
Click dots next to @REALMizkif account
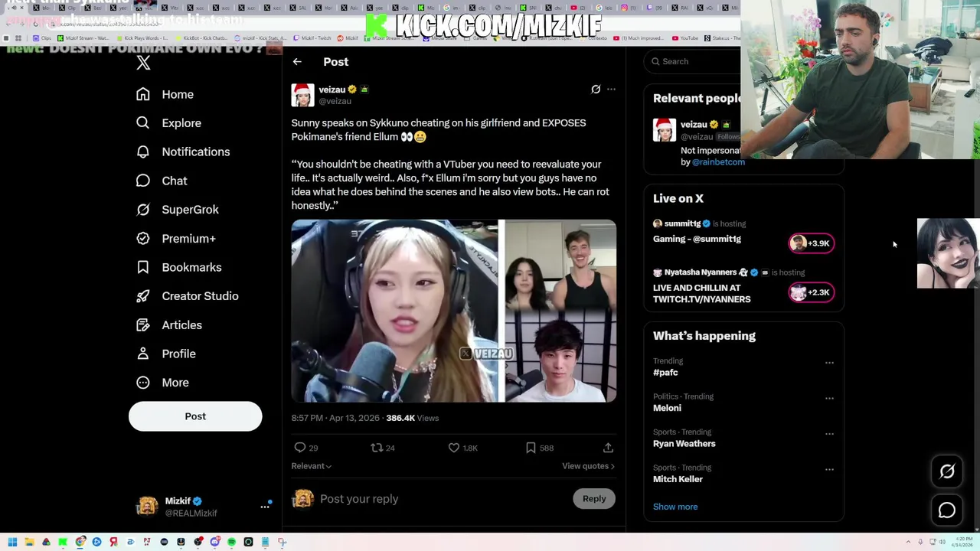coord(265,506)
